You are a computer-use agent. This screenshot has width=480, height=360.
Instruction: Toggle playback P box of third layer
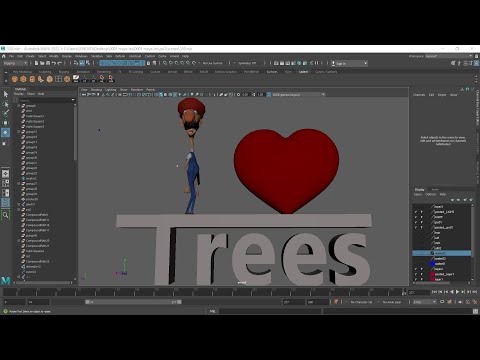pos(422,217)
